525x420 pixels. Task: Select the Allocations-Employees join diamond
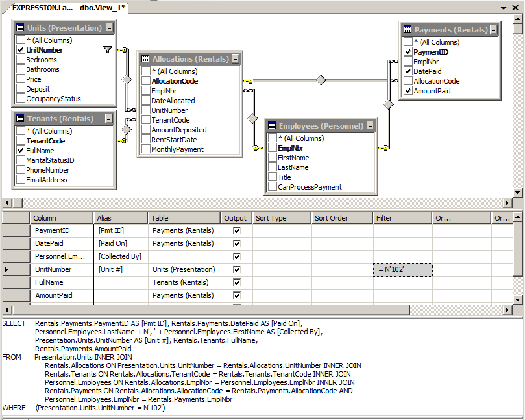tap(252, 119)
